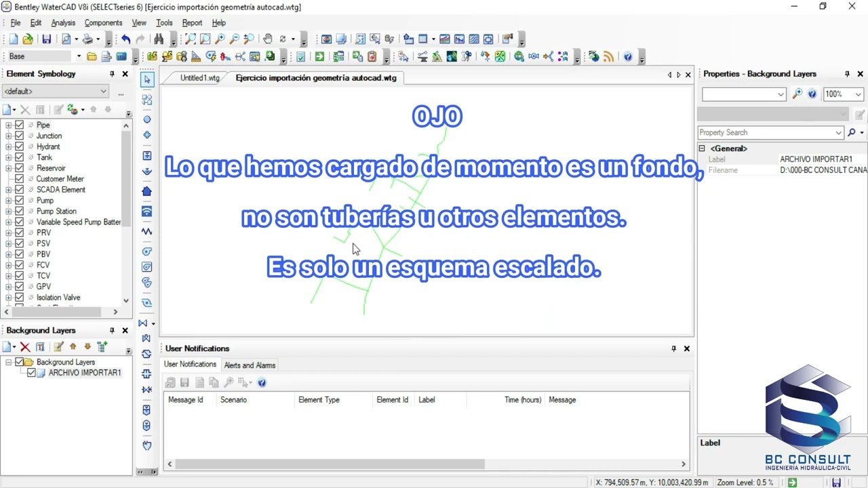
Task: Open the Analysis menu
Action: coord(63,23)
